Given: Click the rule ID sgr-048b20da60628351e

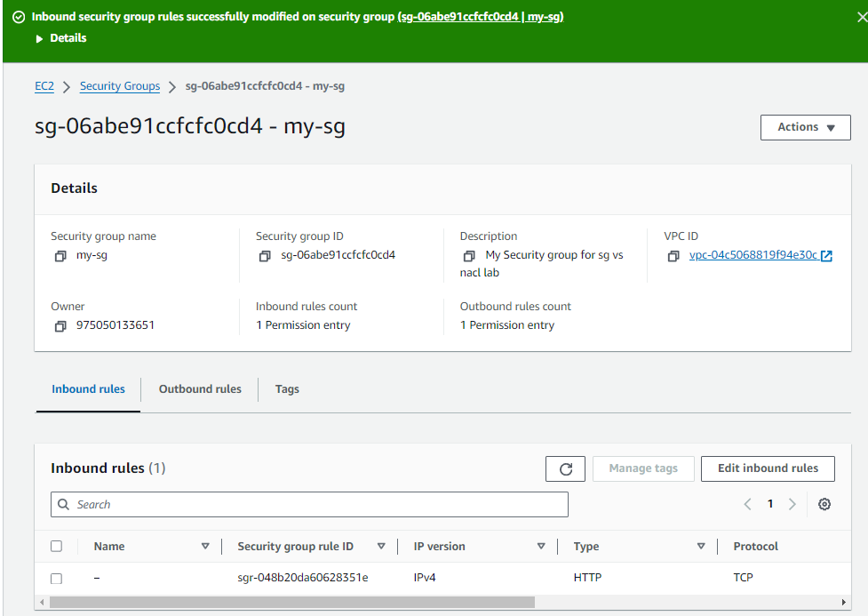Looking at the screenshot, I should [303, 578].
